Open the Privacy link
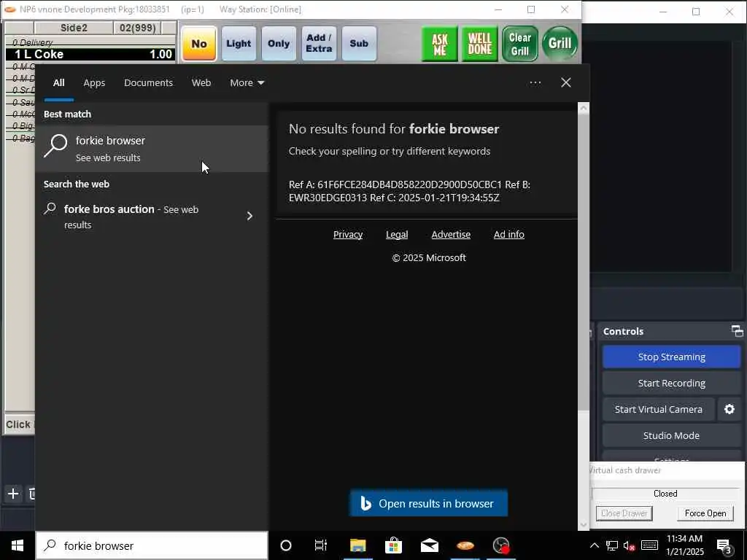The height and width of the screenshot is (560, 747). tap(348, 234)
